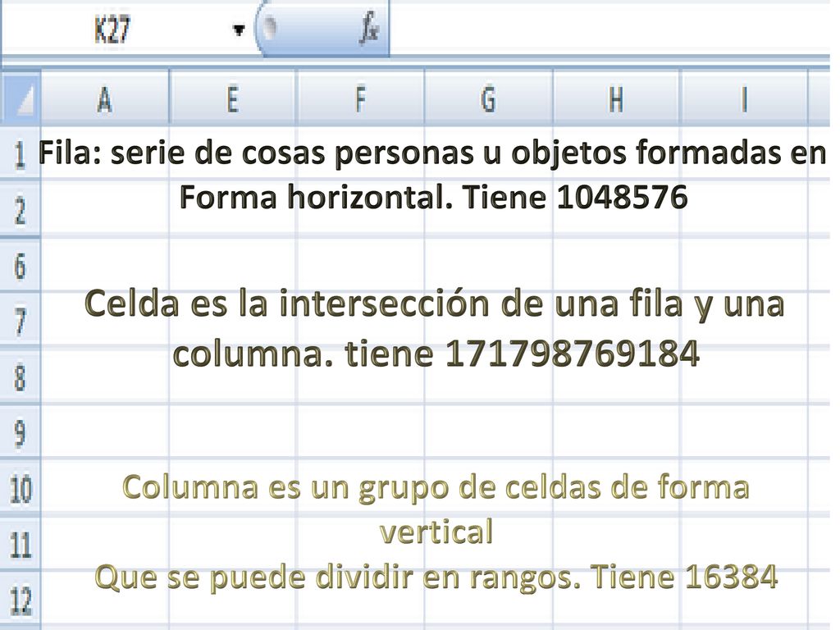The image size is (840, 630).
Task: Select column E header
Action: coord(232,98)
